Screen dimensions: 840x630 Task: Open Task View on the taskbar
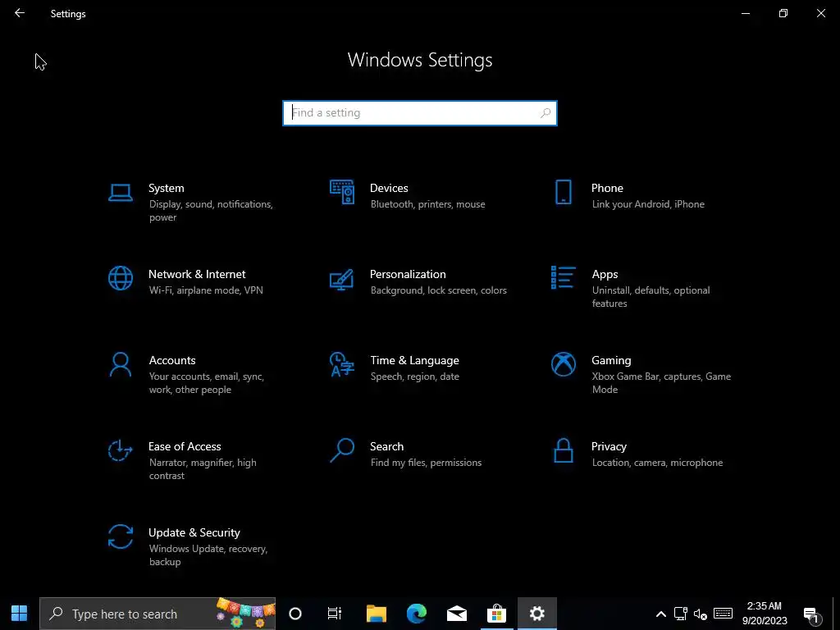[x=335, y=614]
